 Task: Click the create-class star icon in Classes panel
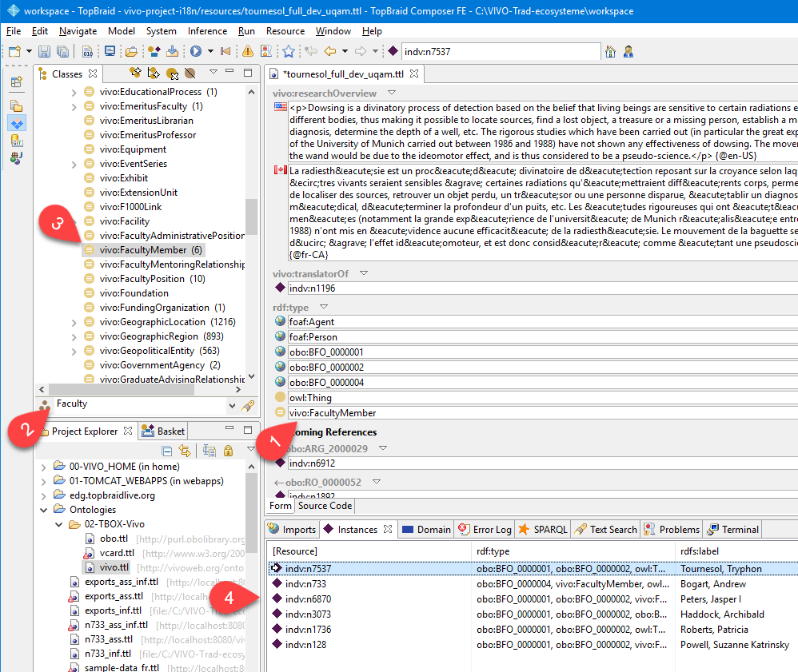pos(135,74)
